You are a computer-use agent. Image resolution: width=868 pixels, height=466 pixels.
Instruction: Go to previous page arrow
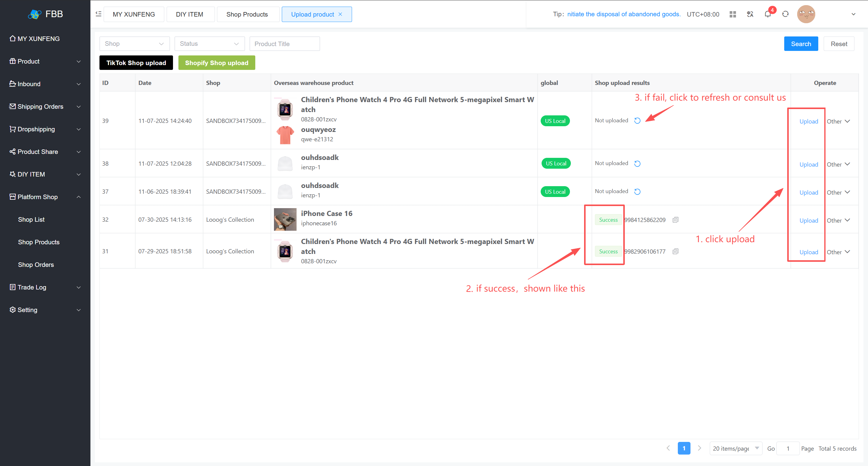point(668,448)
